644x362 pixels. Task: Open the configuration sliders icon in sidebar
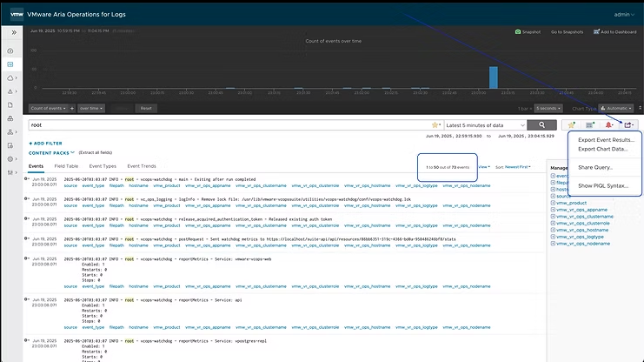[x=10, y=172]
